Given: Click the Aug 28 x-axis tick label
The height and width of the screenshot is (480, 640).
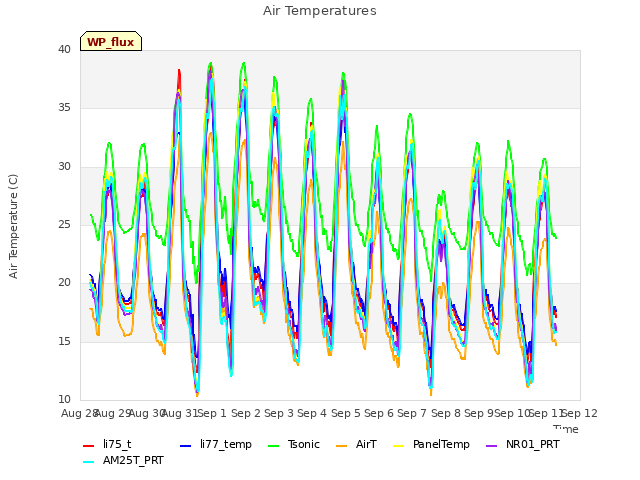Looking at the screenshot, I should [80, 413].
